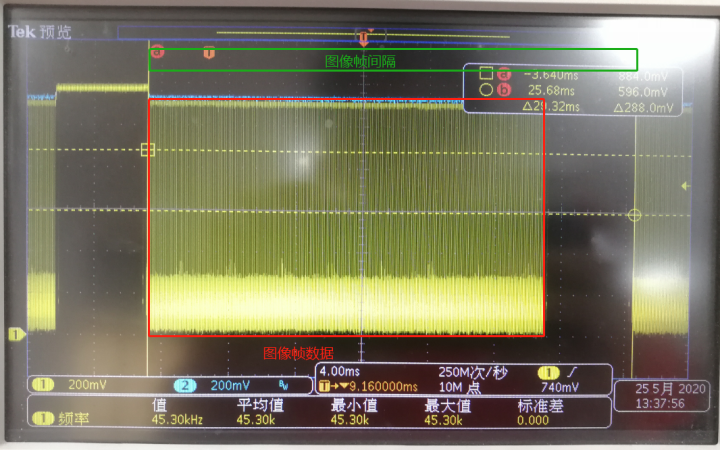Viewport: 720px width, 450px height.
Task: Click the channel 1 ground reference marker
Action: pyautogui.click(x=17, y=334)
